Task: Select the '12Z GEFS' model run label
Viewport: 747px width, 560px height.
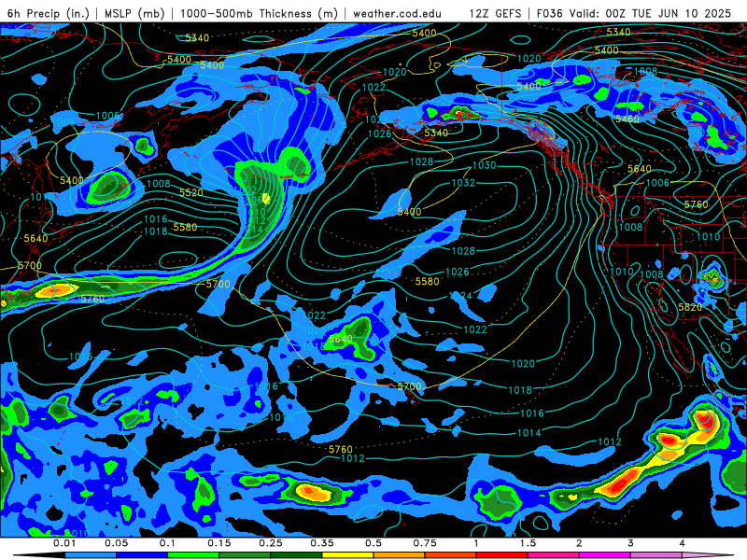Action: click(496, 13)
